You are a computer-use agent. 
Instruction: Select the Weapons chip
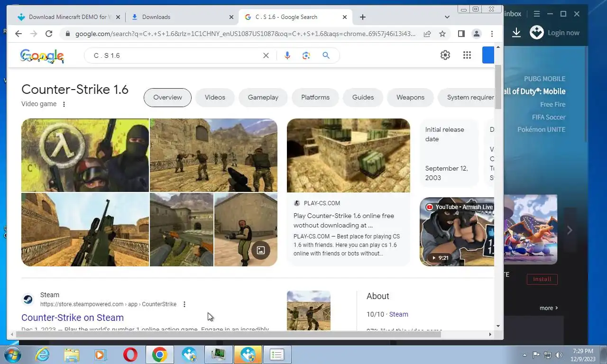[411, 98]
